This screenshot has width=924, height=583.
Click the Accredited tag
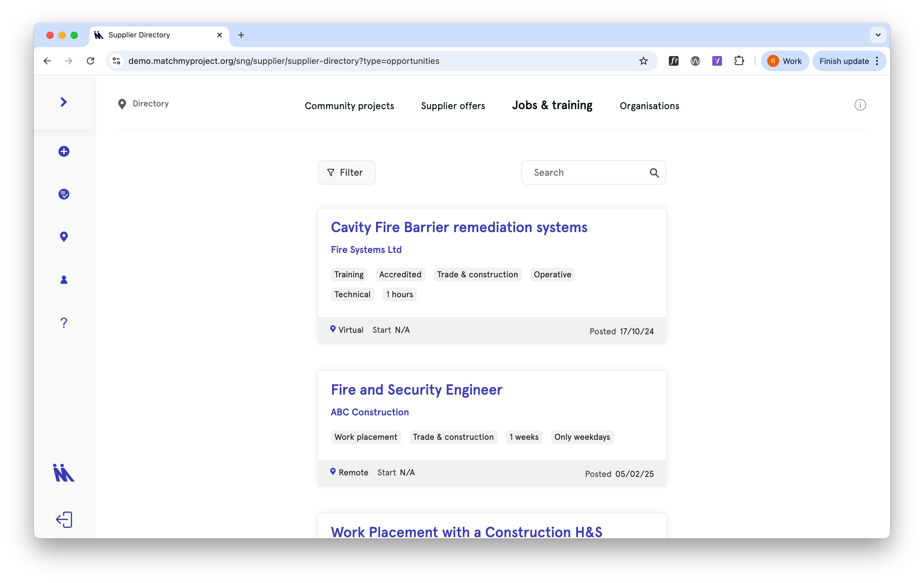click(x=400, y=275)
